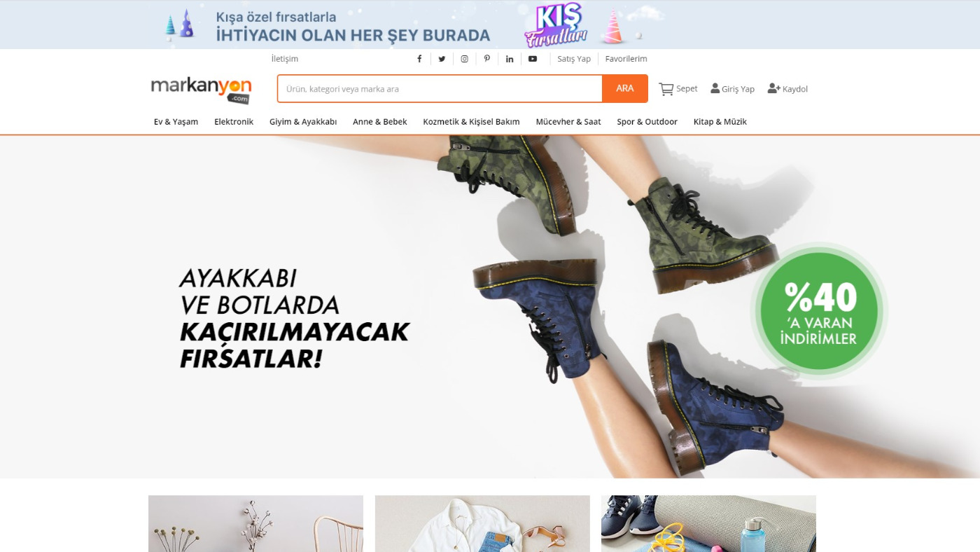980x552 pixels.
Task: Visit markanyon's Instagram page icon
Action: pyautogui.click(x=464, y=58)
